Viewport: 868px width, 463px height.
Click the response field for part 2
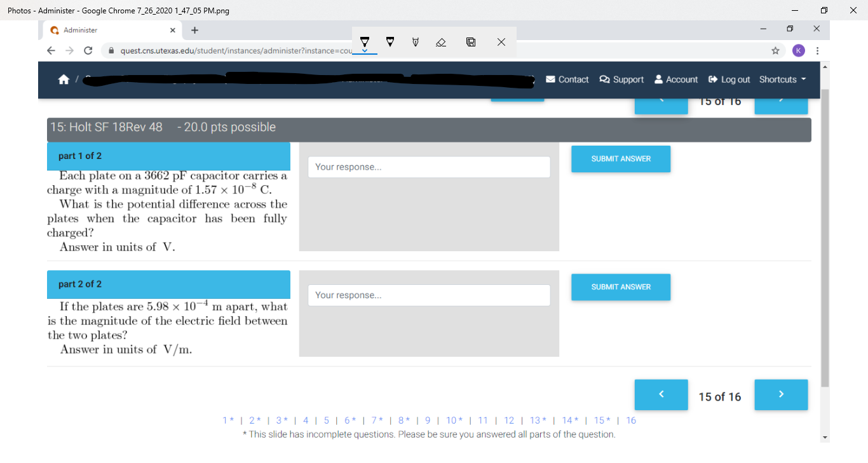(429, 294)
